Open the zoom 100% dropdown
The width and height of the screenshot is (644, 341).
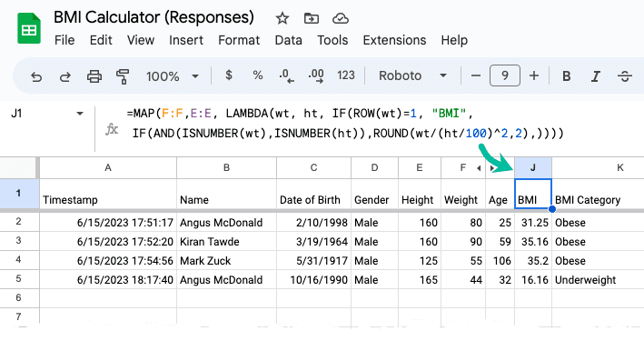coord(173,76)
